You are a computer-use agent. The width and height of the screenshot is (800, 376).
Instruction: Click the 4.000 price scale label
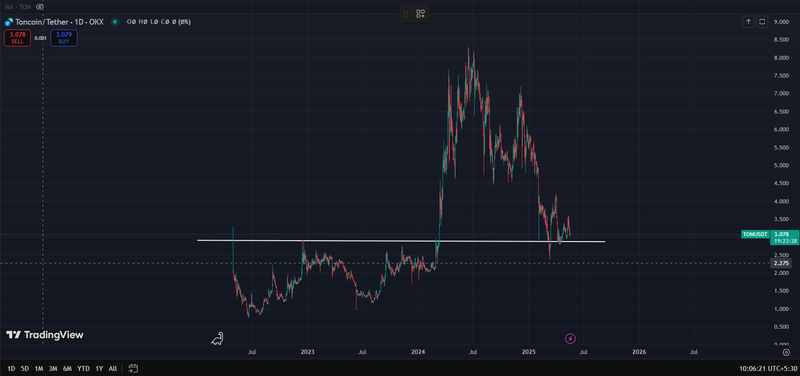[x=781, y=201]
